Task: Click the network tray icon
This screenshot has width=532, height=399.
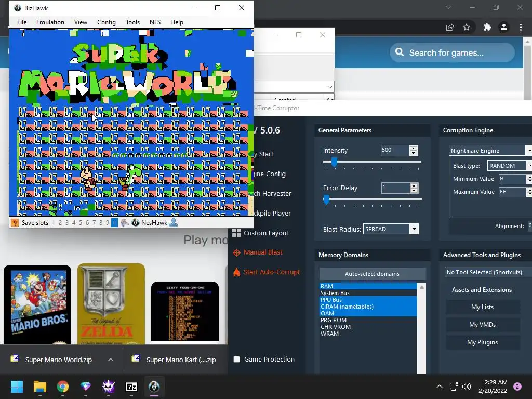Action: point(454,387)
